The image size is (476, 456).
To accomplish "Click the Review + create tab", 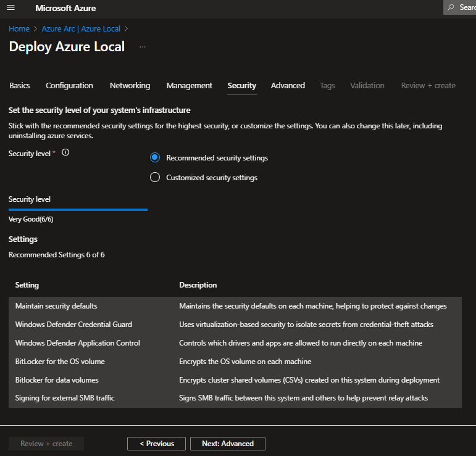I will click(428, 86).
